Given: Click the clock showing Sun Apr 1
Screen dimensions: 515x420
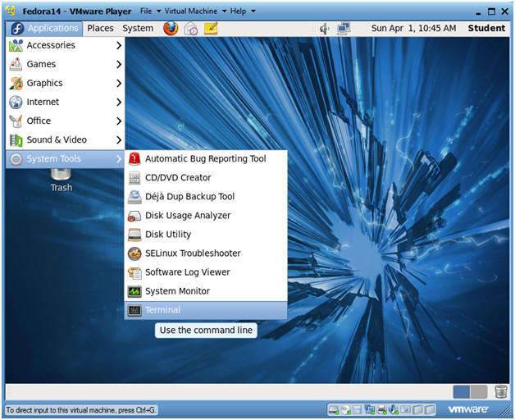Looking at the screenshot, I should click(x=413, y=29).
